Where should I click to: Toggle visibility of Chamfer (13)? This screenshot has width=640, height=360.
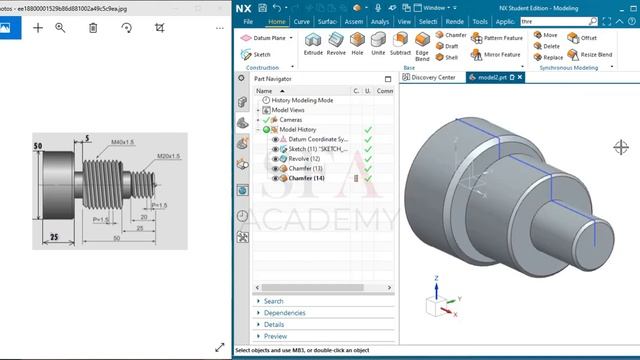coord(275,169)
